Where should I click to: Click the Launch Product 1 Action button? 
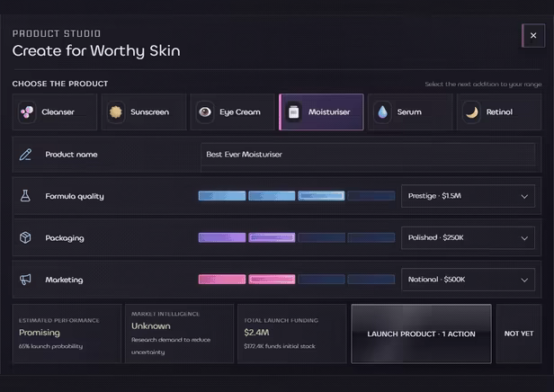[x=421, y=334]
